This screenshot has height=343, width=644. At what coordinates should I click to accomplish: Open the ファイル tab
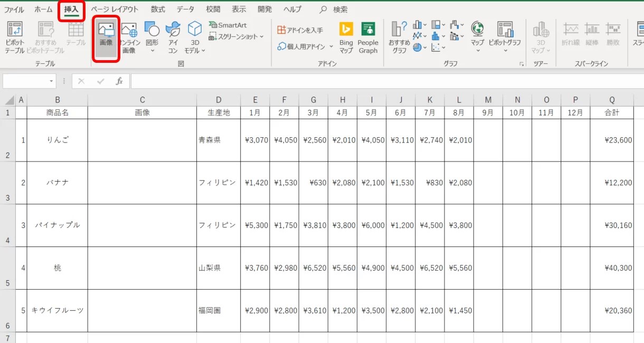[x=14, y=9]
